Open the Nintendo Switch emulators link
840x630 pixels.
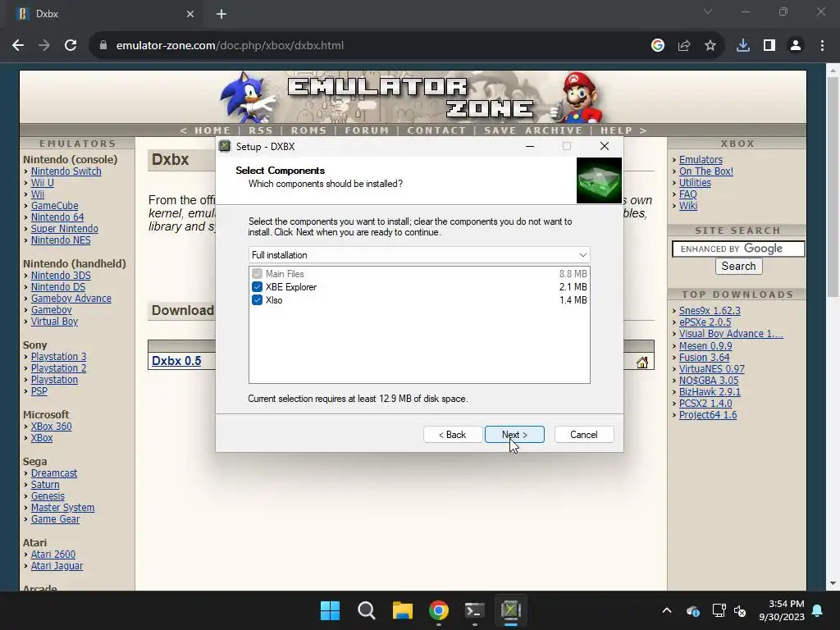66,171
